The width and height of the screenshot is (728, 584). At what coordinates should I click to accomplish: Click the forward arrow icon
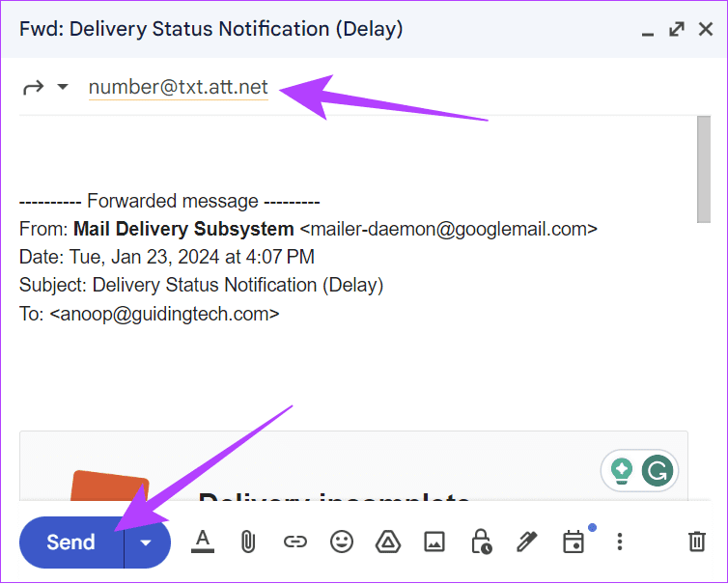(34, 88)
